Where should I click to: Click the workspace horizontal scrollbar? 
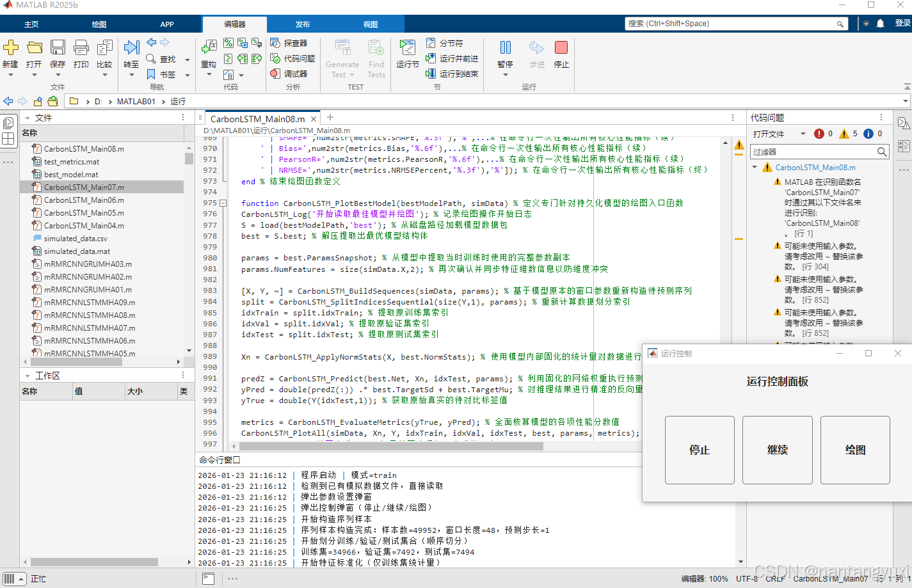(x=93, y=562)
